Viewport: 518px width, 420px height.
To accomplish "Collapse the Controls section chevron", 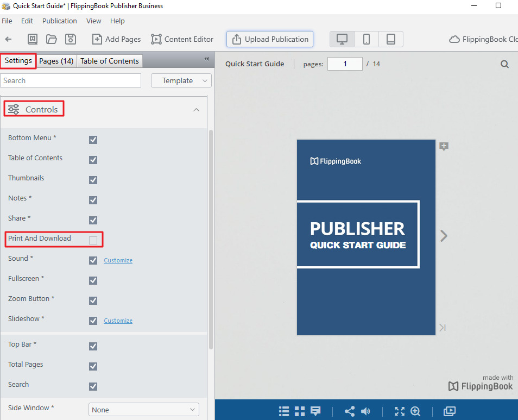I will (196, 110).
